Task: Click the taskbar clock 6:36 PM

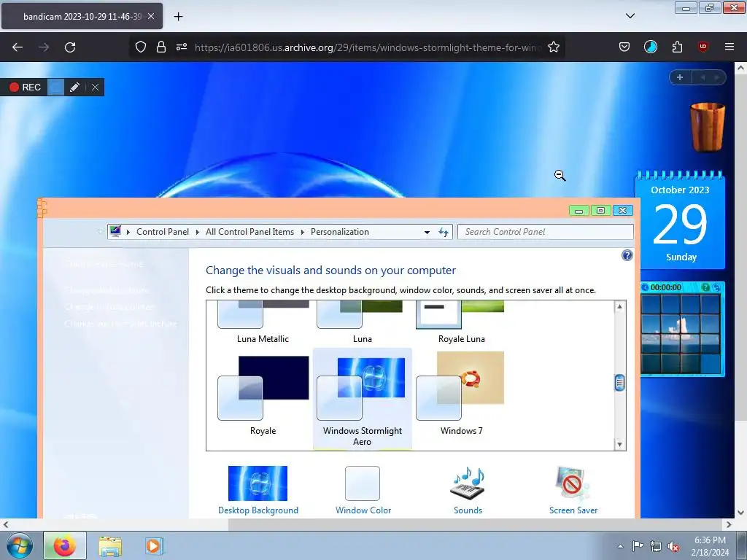Action: pyautogui.click(x=710, y=546)
